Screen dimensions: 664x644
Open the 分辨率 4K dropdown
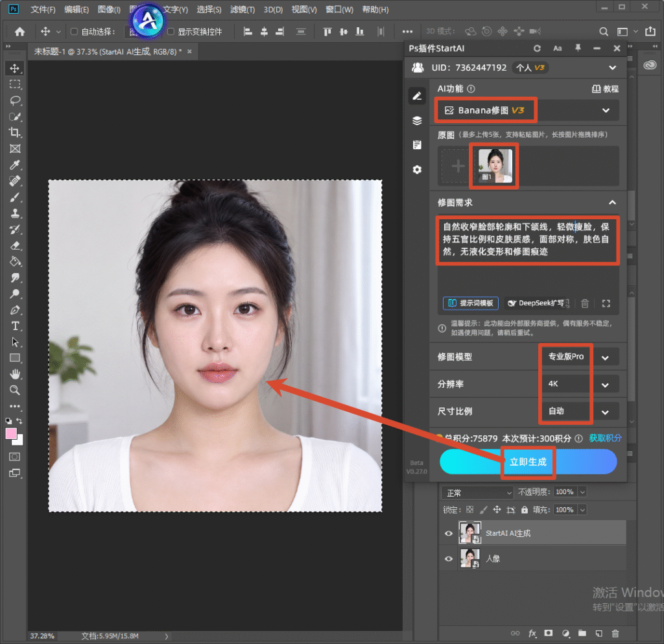click(581, 384)
